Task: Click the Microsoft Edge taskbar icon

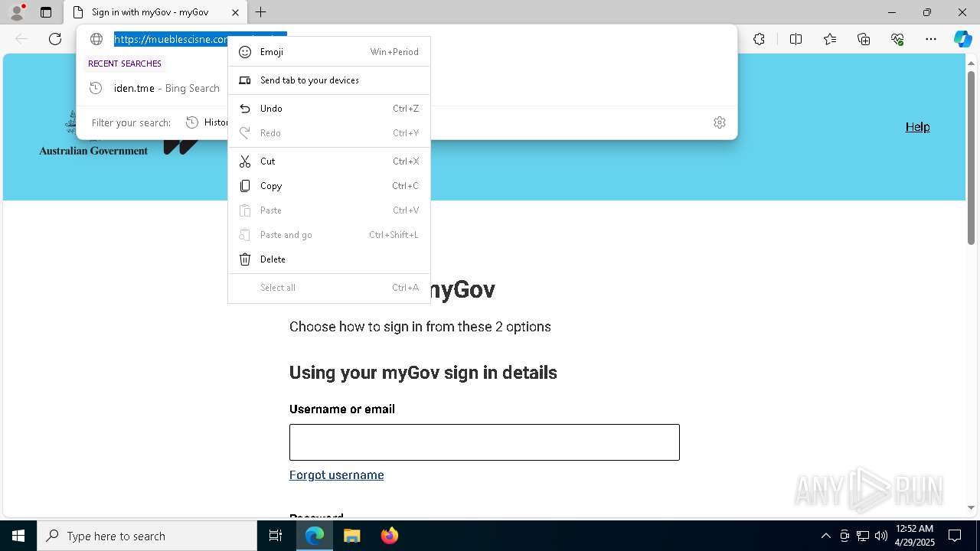Action: 315,536
